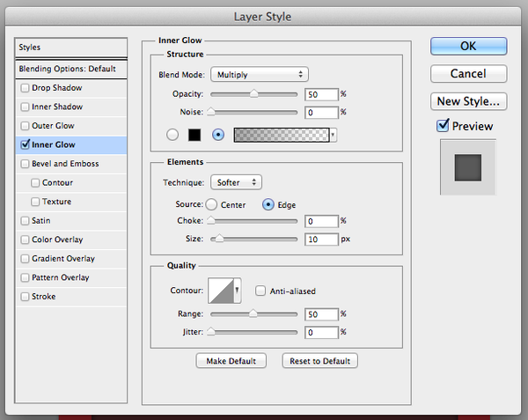The image size is (528, 420).
Task: Enable the Texture sub-option checkbox
Action: 35,202
